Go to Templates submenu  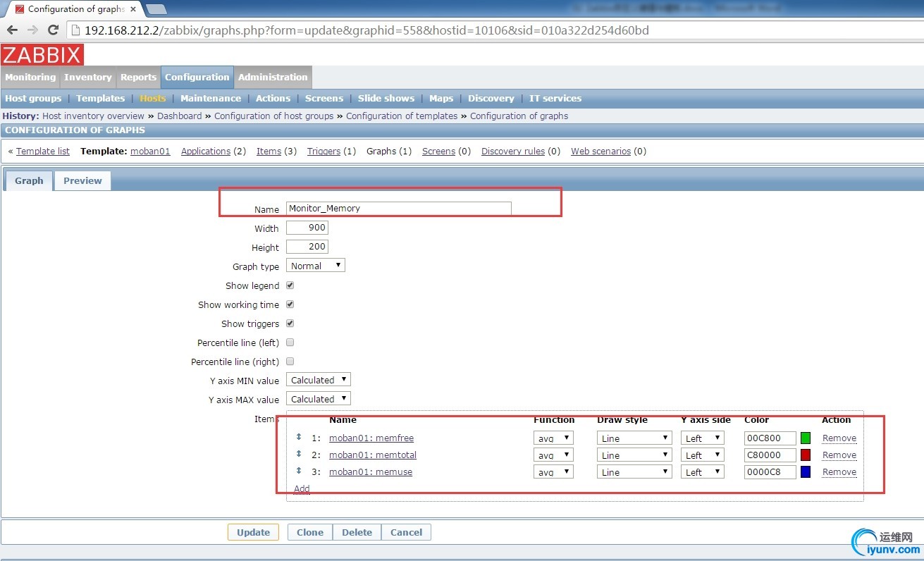click(100, 98)
